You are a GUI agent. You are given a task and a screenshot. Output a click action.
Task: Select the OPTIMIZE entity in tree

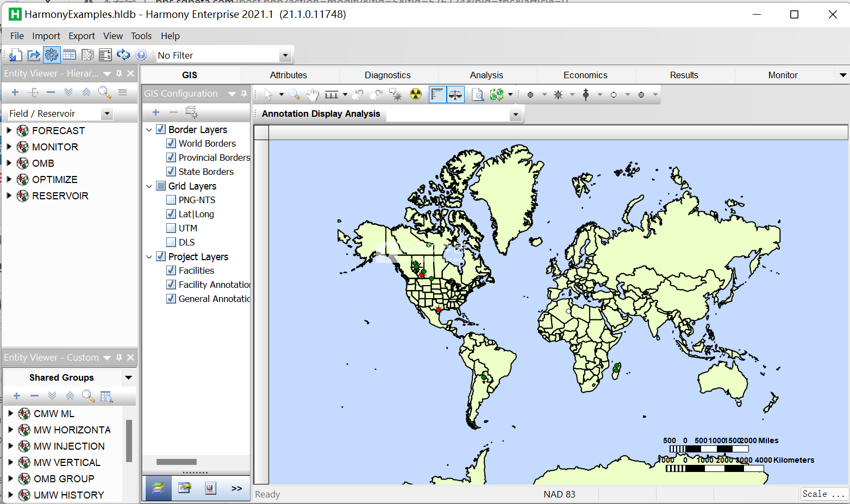[x=55, y=179]
